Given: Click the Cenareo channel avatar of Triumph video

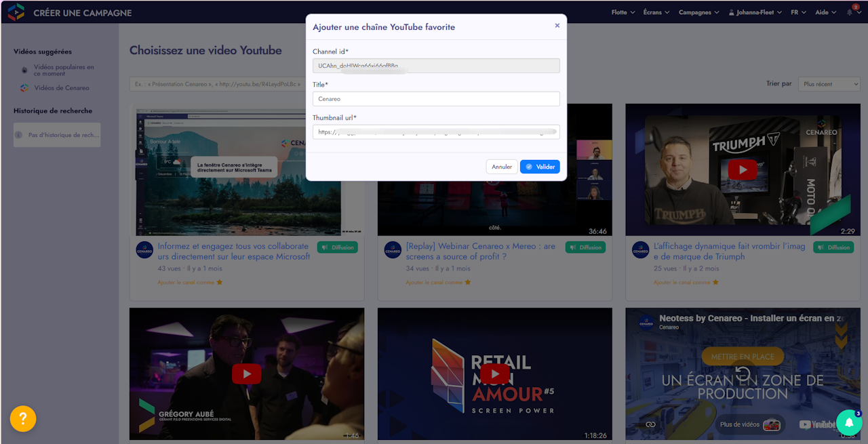Looking at the screenshot, I should tap(641, 249).
